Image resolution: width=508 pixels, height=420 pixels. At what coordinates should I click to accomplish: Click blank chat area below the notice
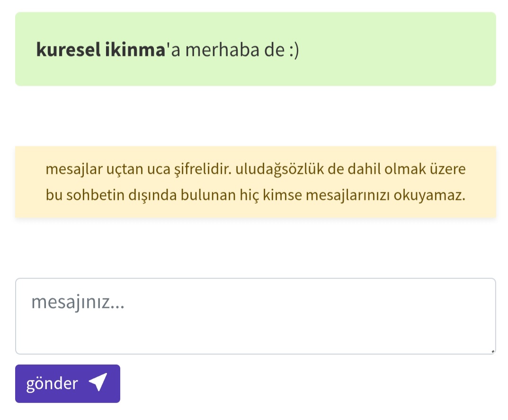[x=256, y=247]
